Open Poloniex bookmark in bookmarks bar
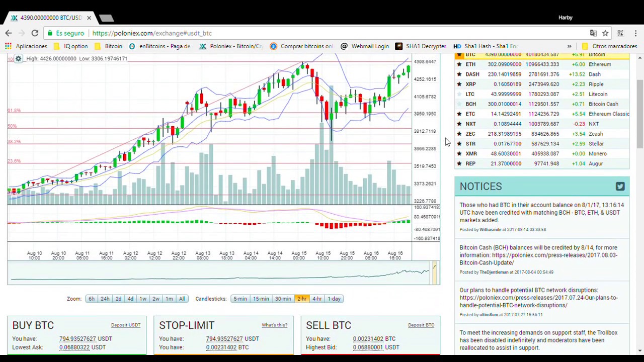644x362 pixels. pyautogui.click(x=231, y=46)
